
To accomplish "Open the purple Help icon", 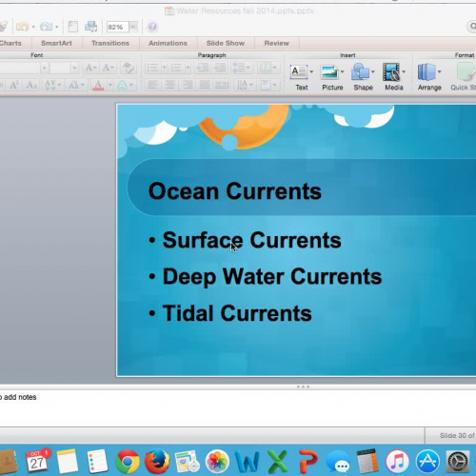I will click(152, 27).
